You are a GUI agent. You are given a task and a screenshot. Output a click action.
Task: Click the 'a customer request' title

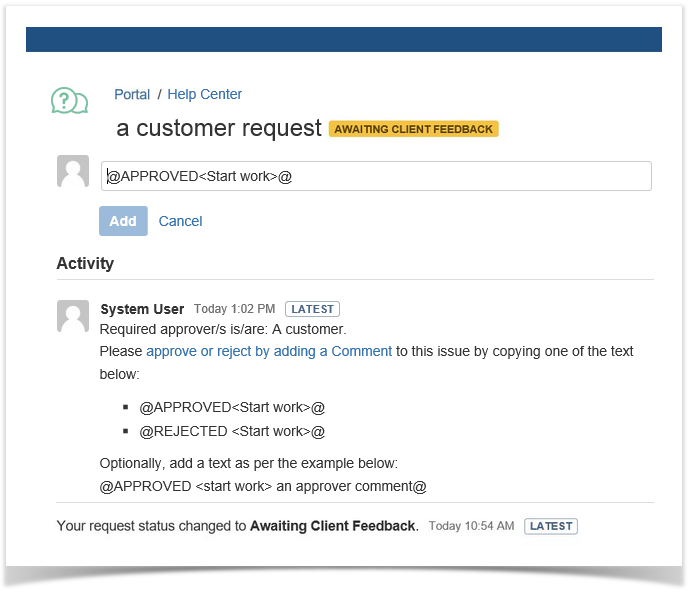219,128
